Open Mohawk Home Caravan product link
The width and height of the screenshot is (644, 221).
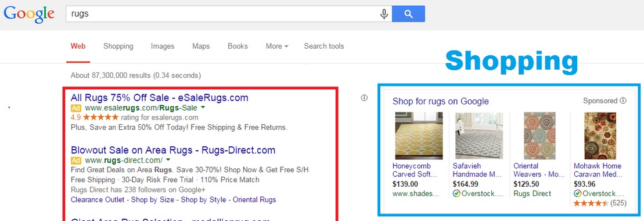coord(598,170)
